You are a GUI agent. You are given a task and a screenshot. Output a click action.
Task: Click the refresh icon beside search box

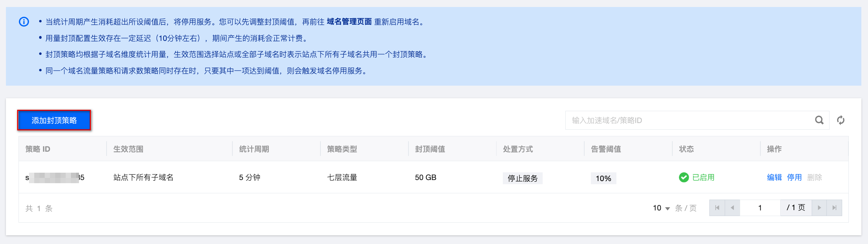point(841,120)
